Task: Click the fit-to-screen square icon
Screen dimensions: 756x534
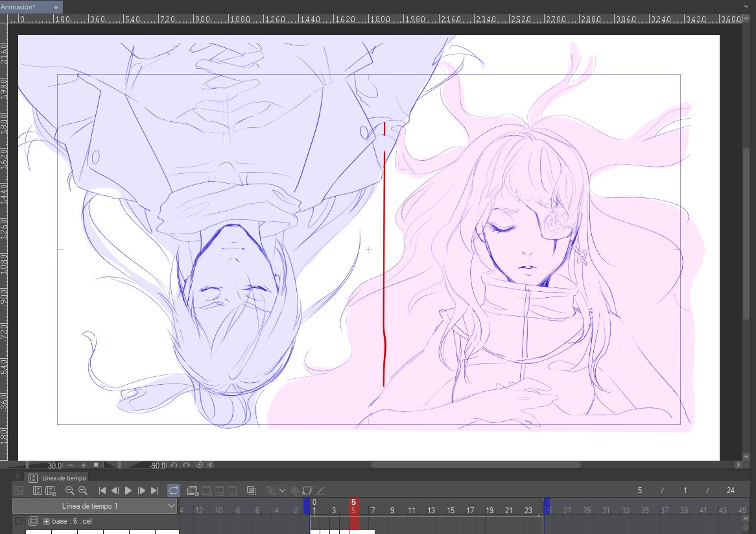Action: pos(96,465)
